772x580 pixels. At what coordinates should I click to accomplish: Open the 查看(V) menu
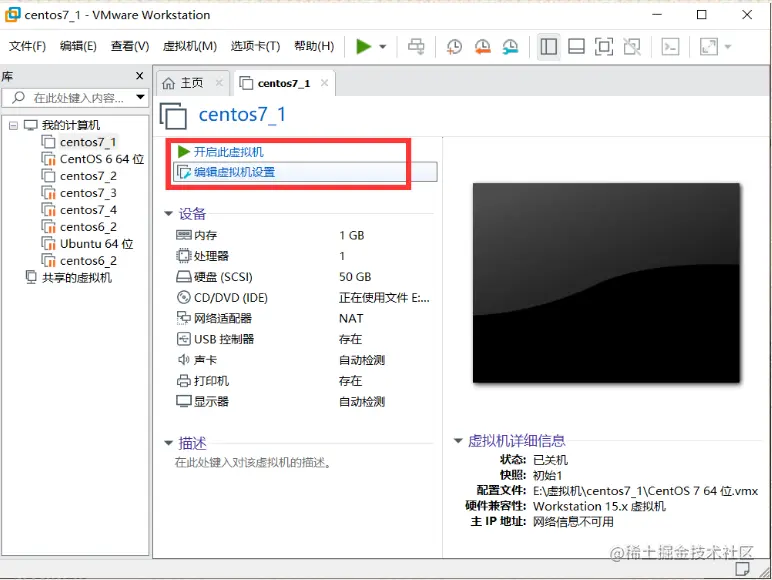point(129,46)
